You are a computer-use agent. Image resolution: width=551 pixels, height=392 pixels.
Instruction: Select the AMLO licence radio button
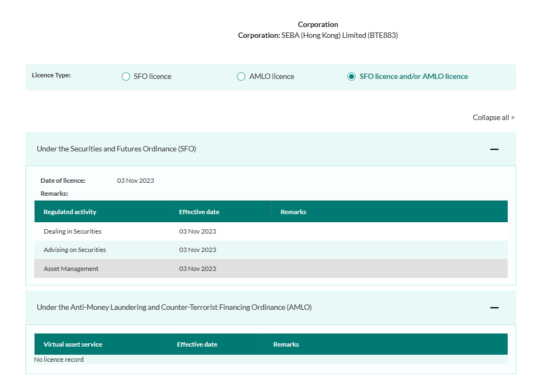tap(241, 77)
